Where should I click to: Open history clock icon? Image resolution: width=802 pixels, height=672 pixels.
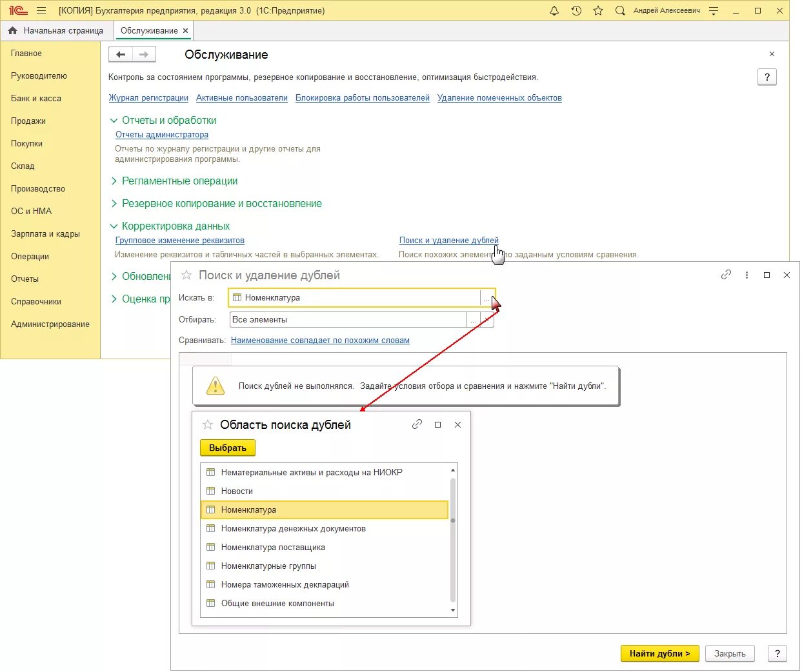click(576, 10)
